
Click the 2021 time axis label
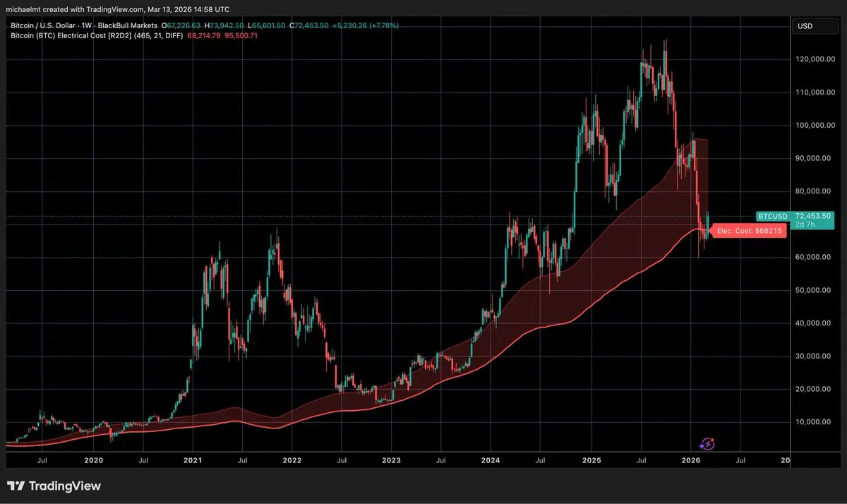pos(193,460)
